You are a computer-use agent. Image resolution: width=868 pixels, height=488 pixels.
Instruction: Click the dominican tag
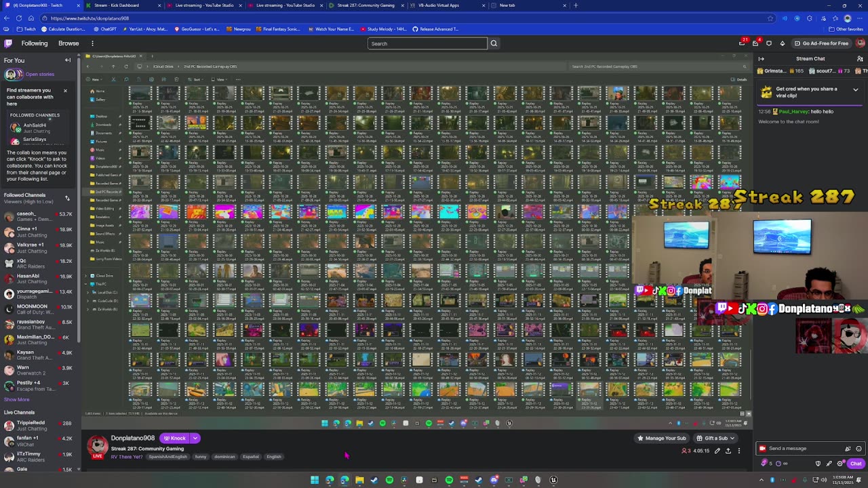224,457
